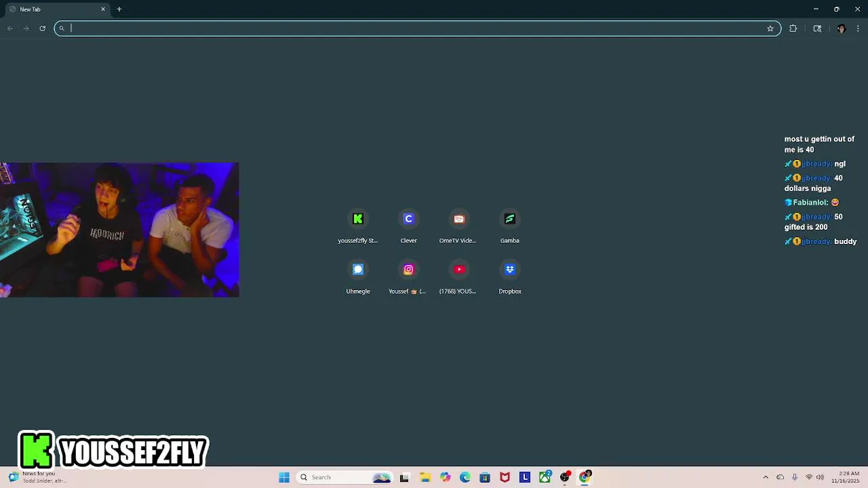Screen dimensions: 868x488
Task: Click the webcam video overlay
Action: pos(119,230)
